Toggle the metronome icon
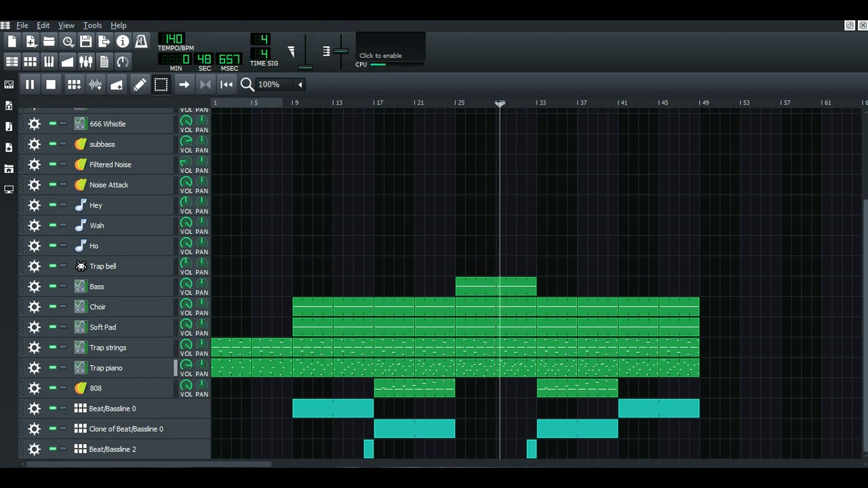The height and width of the screenshot is (488, 868). [x=141, y=41]
